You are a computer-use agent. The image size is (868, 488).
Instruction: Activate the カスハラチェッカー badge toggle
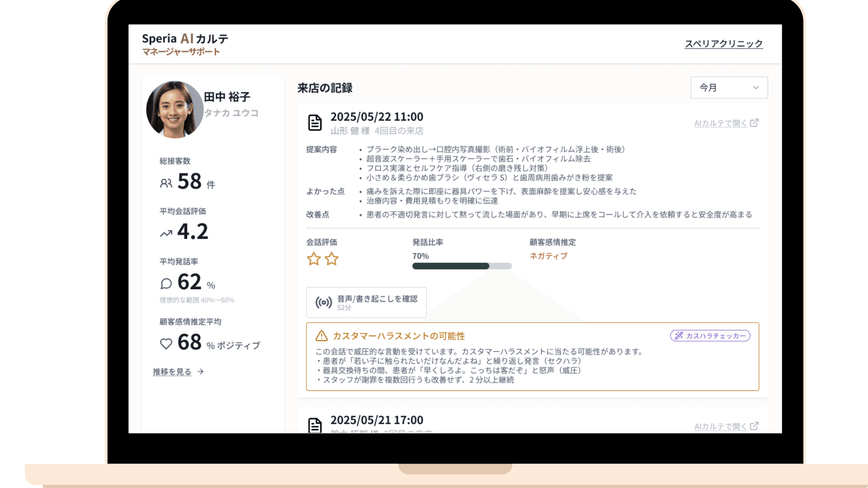(709, 336)
